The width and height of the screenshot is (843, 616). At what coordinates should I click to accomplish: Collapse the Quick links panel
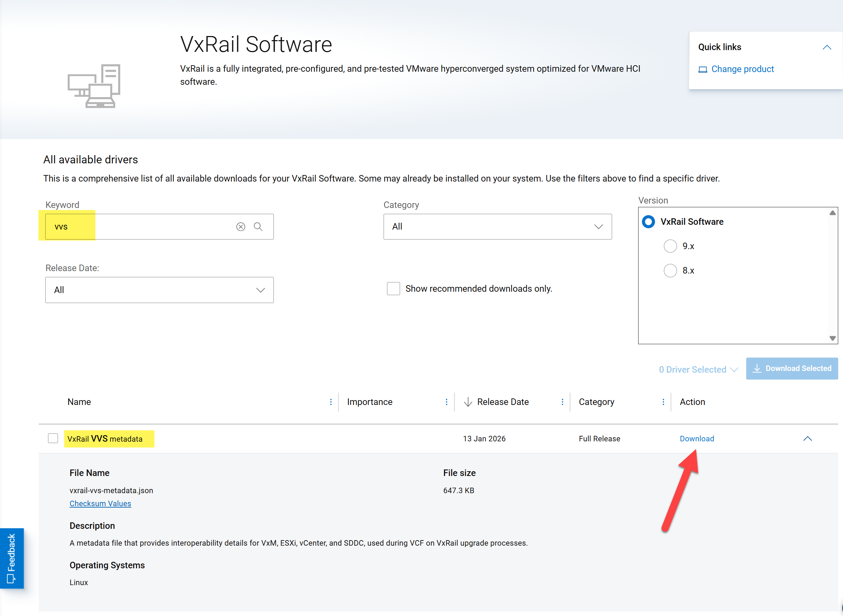(x=827, y=47)
